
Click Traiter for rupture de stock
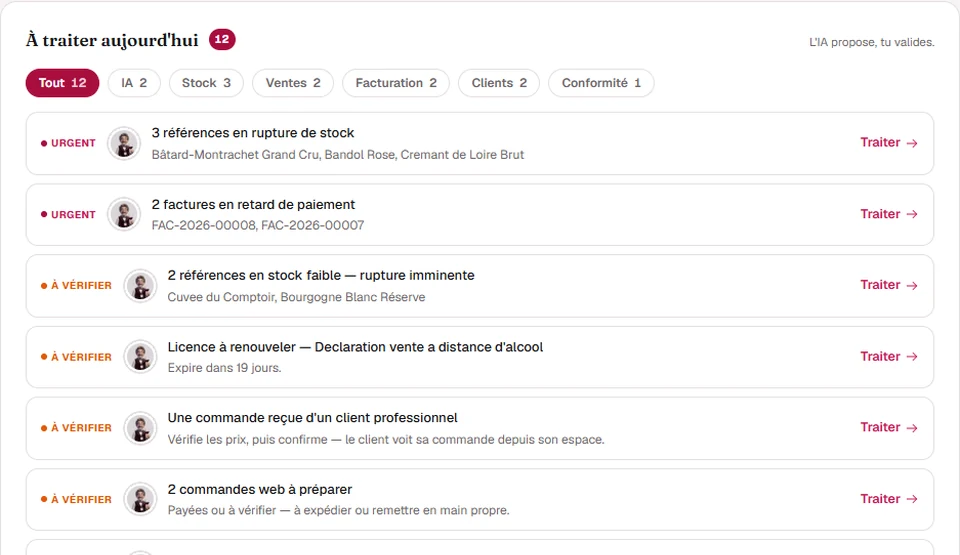889,142
